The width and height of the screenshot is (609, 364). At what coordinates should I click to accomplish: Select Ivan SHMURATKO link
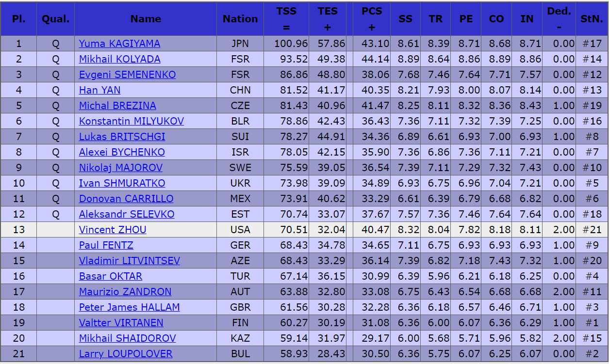(122, 183)
